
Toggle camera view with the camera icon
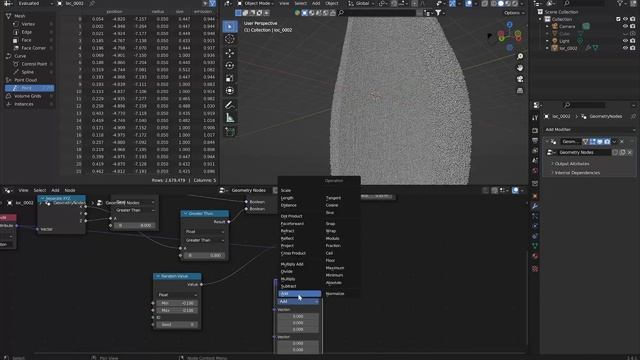click(x=520, y=79)
